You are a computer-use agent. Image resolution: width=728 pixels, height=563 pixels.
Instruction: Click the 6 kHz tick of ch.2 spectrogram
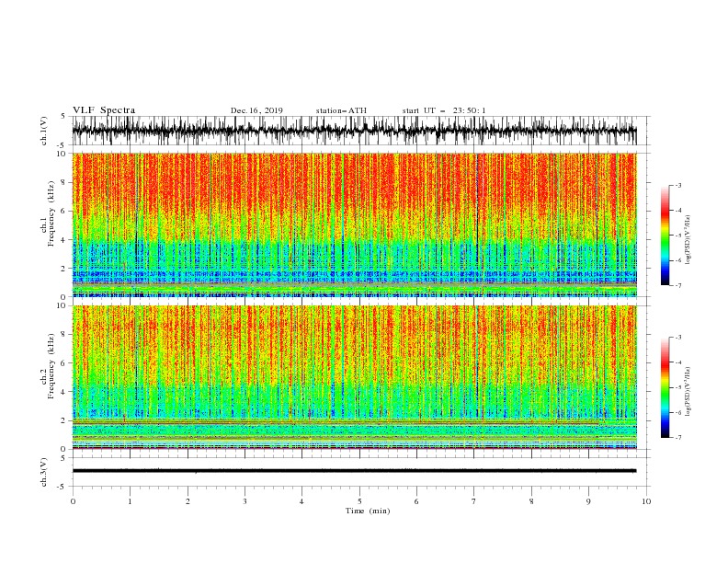point(63,363)
